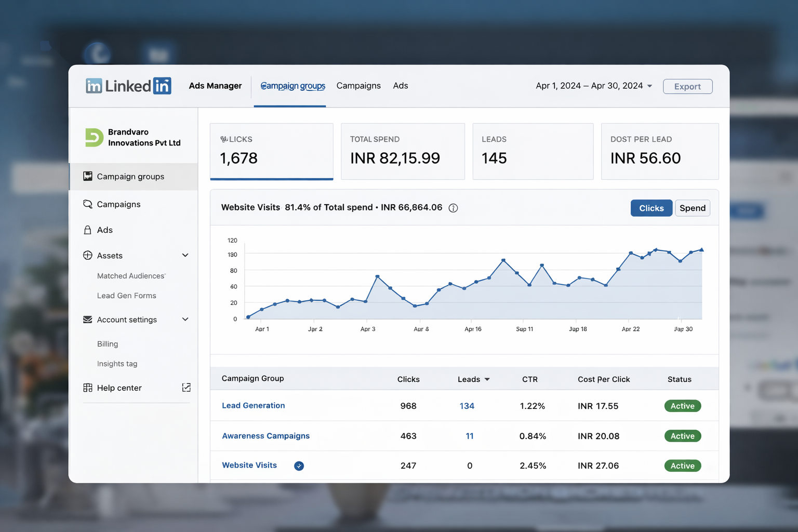Image resolution: width=798 pixels, height=532 pixels.
Task: Click the Ads lock icon in sidebar
Action: 88,230
